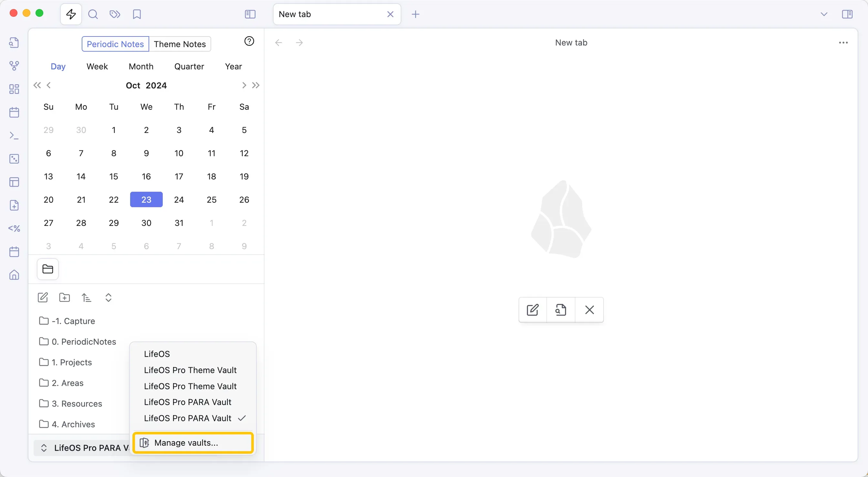Viewport: 868px width, 477px height.
Task: Open help question mark in calendar panel
Action: [x=249, y=41]
